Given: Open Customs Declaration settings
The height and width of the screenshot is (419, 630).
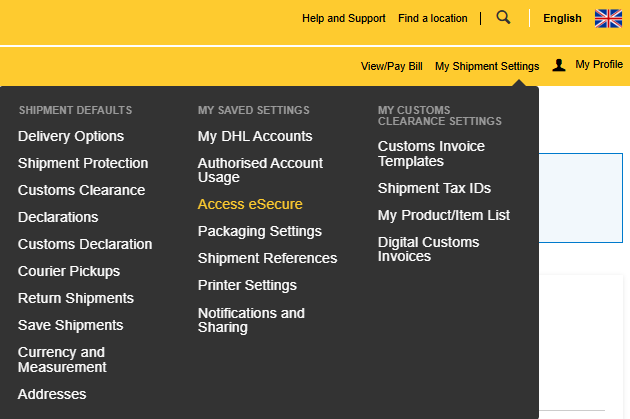Looking at the screenshot, I should point(85,244).
